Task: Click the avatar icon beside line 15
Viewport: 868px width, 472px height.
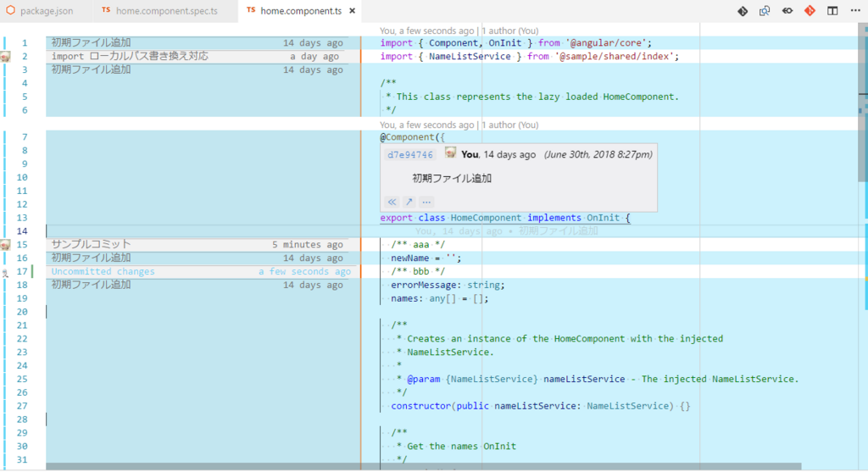Action: [x=5, y=245]
